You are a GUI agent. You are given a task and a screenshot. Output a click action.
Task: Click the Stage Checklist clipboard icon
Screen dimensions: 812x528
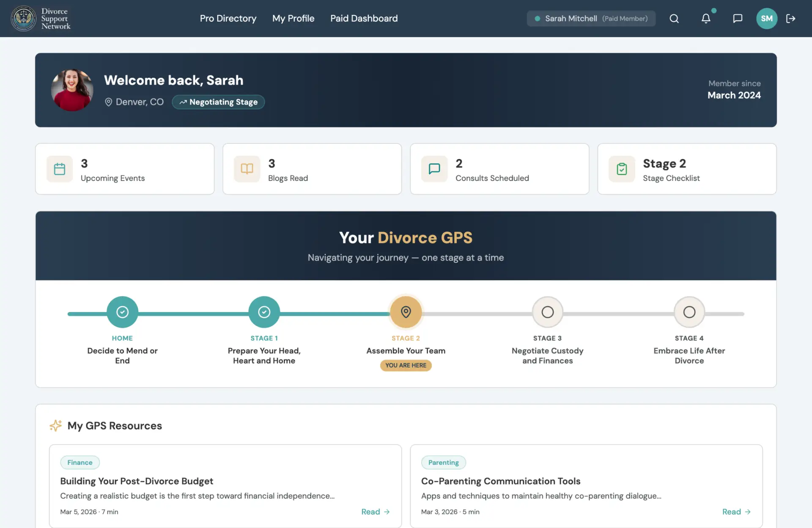coord(621,169)
